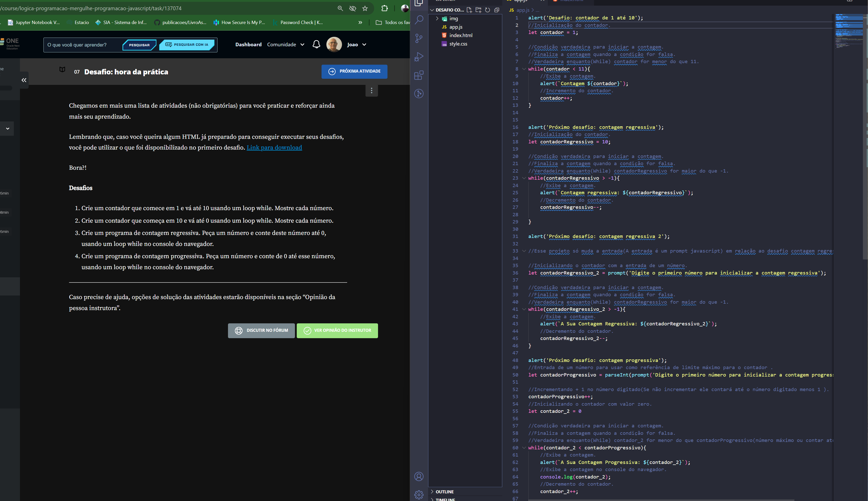Open the Comunidade dropdown menu
The width and height of the screenshot is (868, 501).
pos(285,44)
